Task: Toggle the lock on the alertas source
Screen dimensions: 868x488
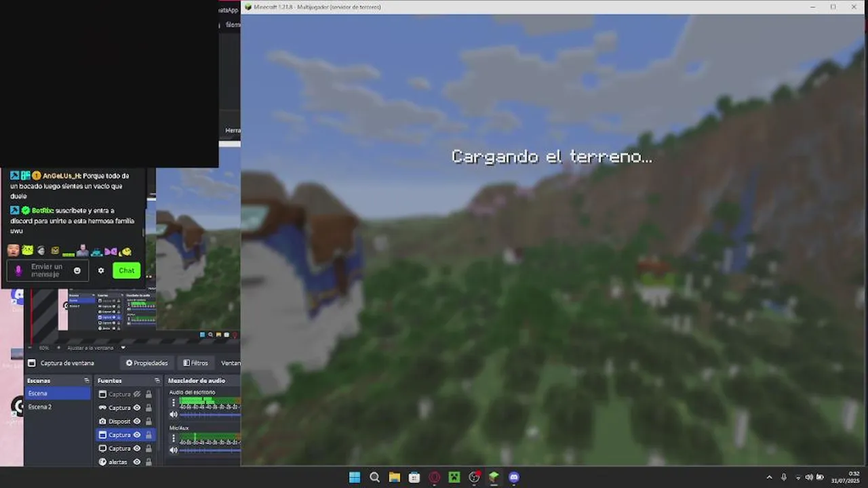Action: point(149,462)
